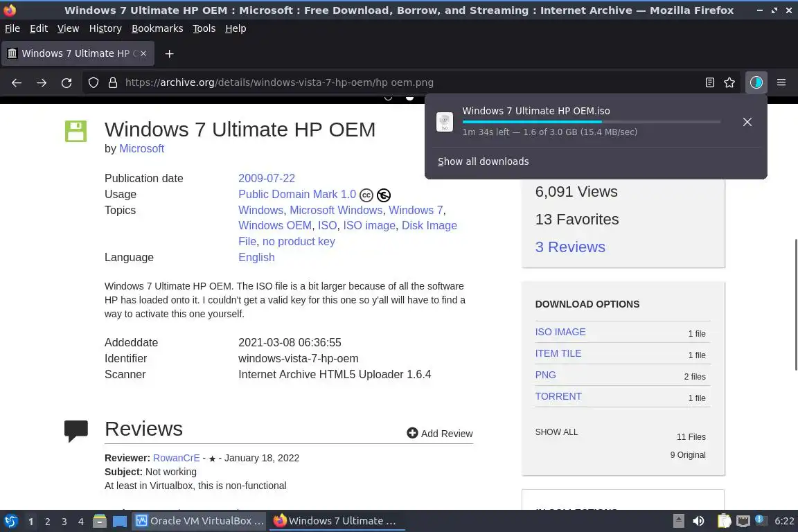
Task: Open the Microsoft author link
Action: pos(141,149)
